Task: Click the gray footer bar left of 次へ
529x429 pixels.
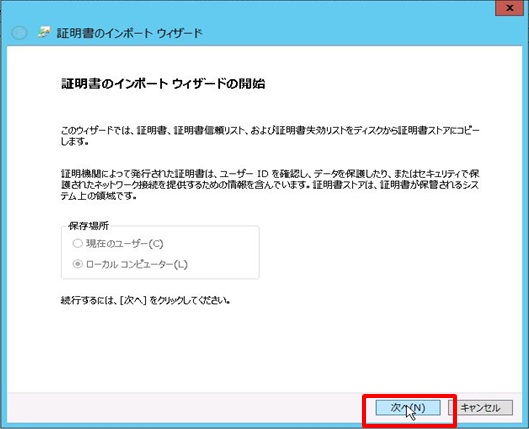Action: click(186, 407)
